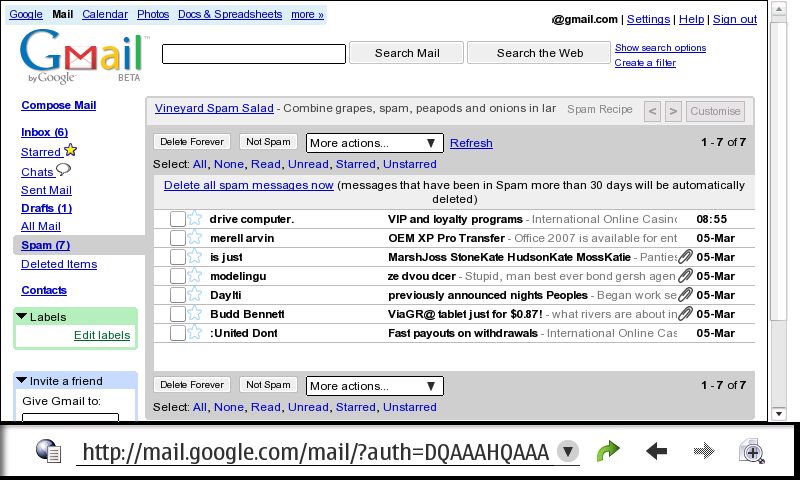Click attachment icon on ViaGR@ tablet message

[685, 314]
